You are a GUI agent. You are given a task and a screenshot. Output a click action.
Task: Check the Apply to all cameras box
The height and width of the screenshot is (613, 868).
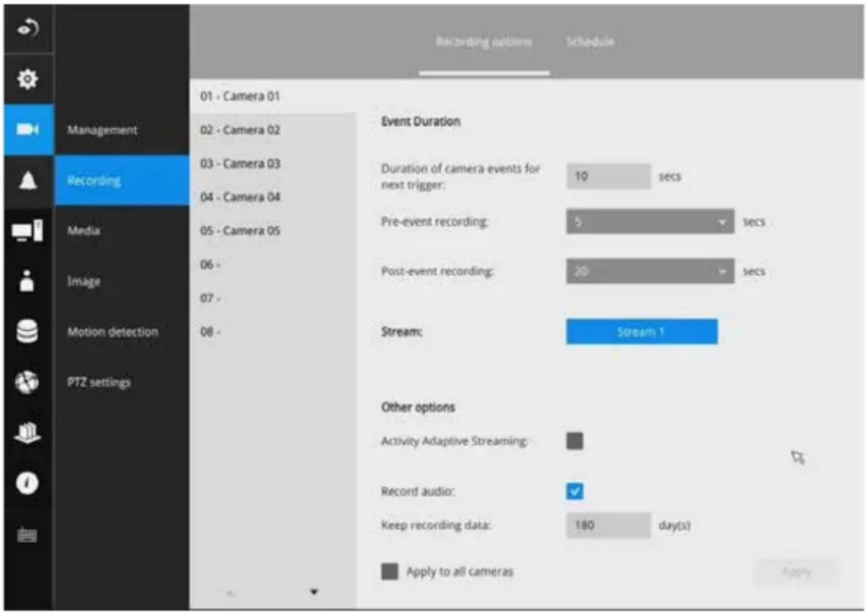tap(390, 572)
